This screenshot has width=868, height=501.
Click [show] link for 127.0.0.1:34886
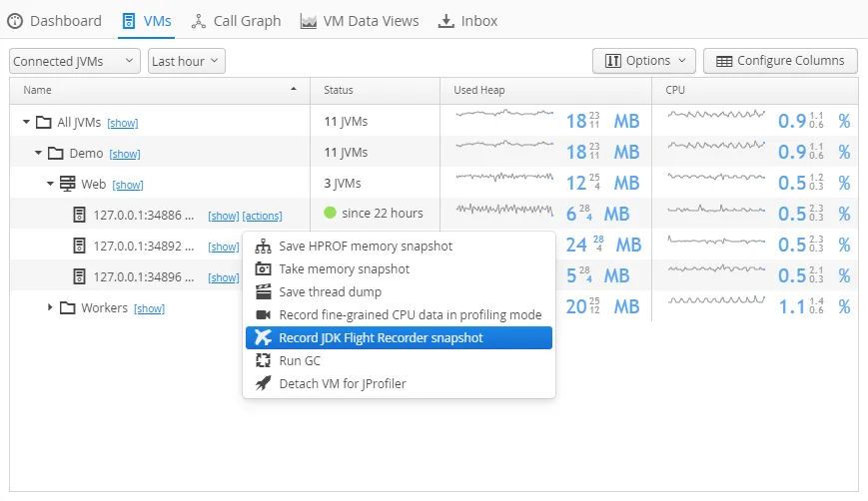tap(224, 216)
